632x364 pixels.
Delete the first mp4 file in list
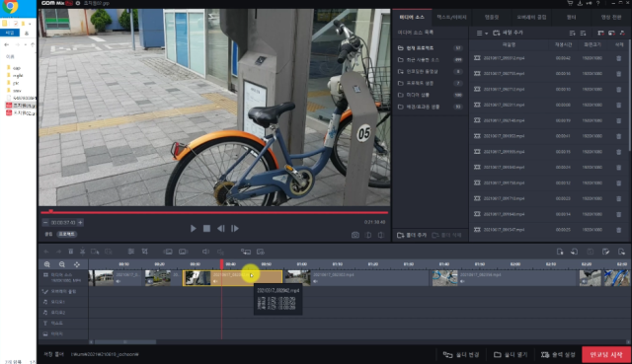[619, 58]
